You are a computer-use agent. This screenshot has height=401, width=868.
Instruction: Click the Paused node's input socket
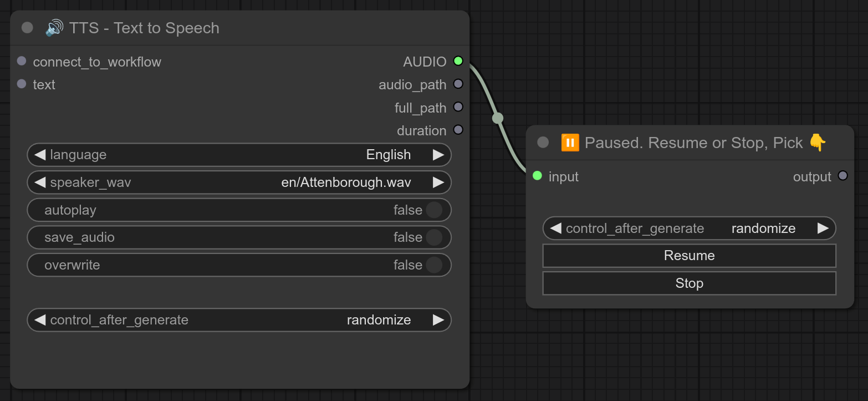coord(537,176)
